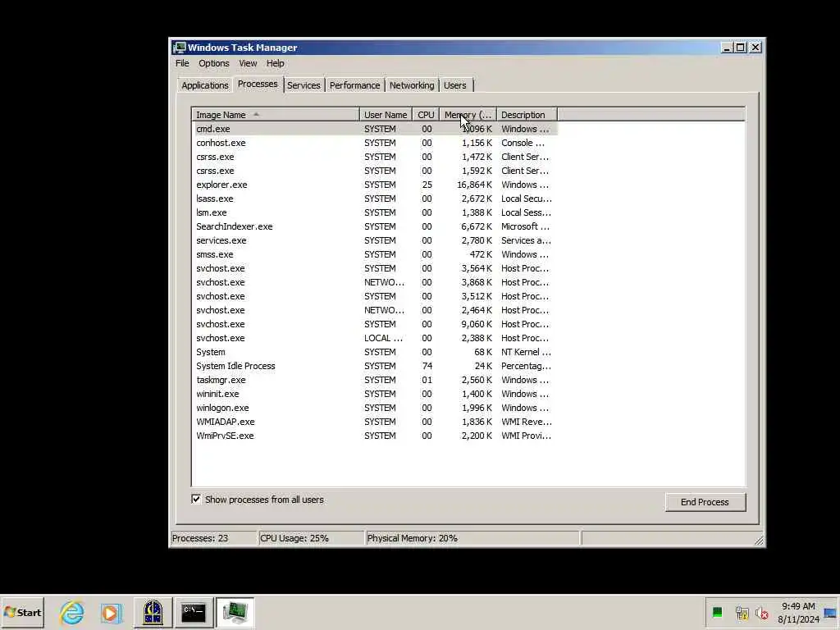Select the System process row
This screenshot has height=630, width=840.
click(x=374, y=352)
